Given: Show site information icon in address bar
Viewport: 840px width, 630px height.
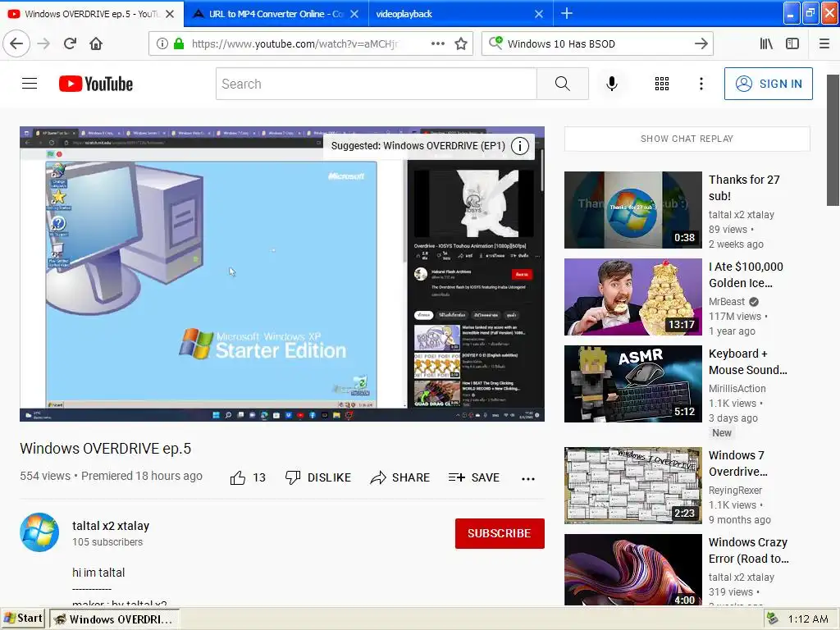Looking at the screenshot, I should (x=162, y=44).
